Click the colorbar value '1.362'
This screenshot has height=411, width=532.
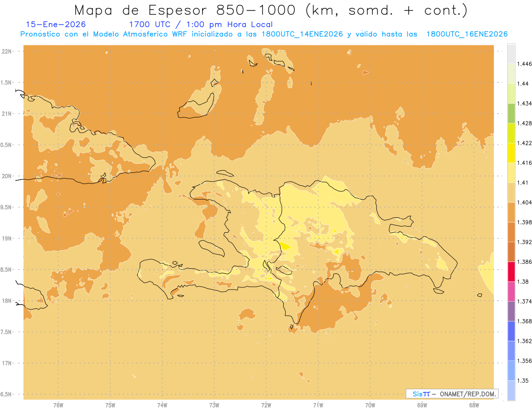click(x=524, y=341)
